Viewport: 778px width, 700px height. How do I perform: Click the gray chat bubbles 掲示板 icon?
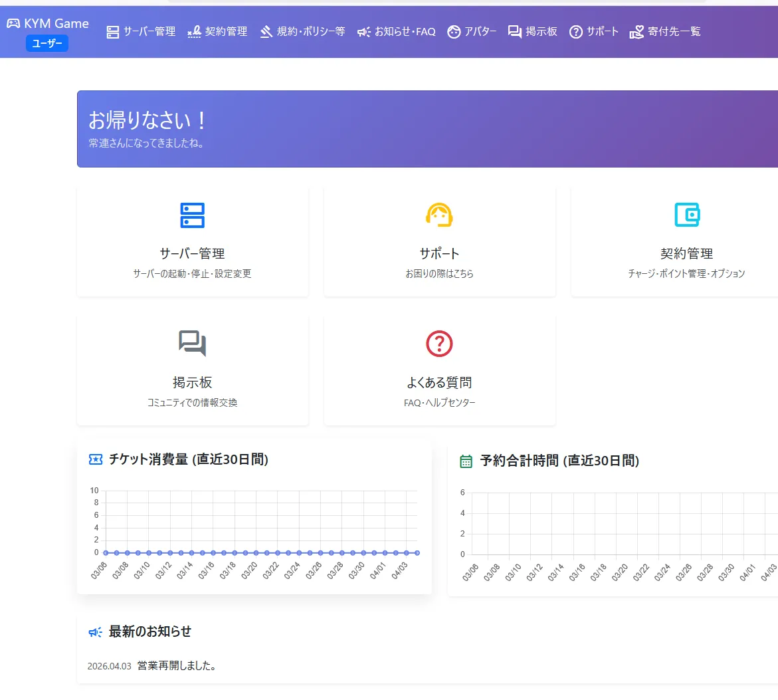coord(193,344)
